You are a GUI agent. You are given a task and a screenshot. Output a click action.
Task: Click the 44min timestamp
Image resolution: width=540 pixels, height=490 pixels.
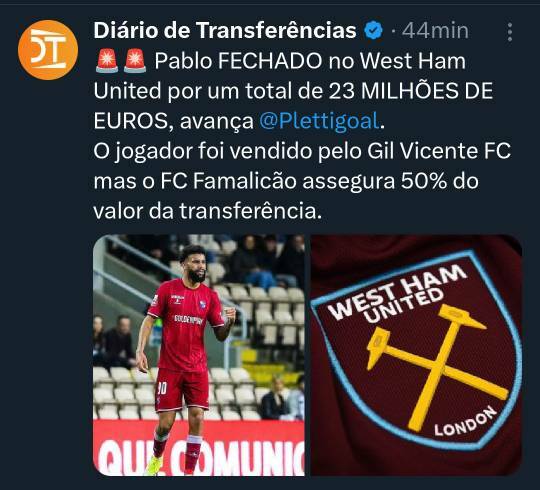(435, 31)
